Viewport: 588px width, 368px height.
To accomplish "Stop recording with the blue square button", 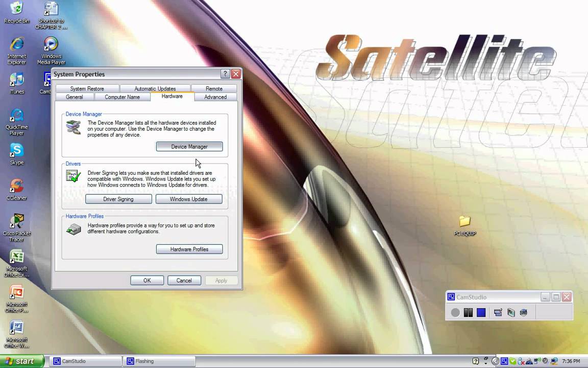I will pos(481,312).
